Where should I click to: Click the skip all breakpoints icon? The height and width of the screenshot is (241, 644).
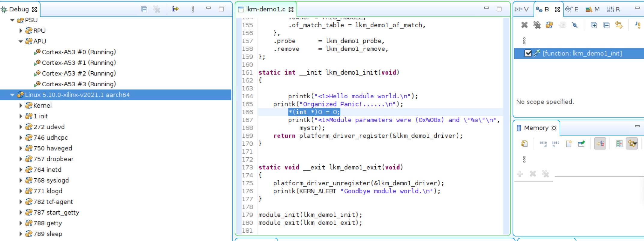574,25
